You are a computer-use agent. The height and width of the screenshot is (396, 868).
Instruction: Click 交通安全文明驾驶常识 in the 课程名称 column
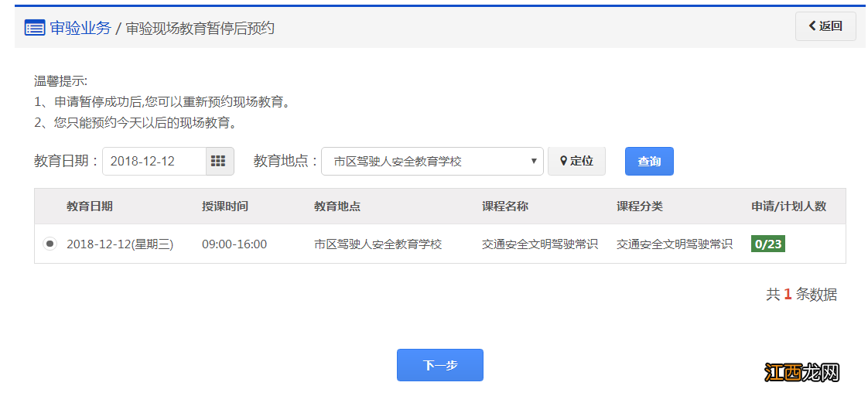(x=540, y=244)
